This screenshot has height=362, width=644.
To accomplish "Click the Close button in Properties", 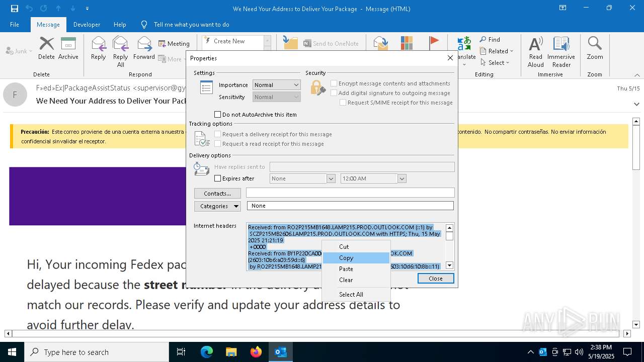I will (436, 279).
